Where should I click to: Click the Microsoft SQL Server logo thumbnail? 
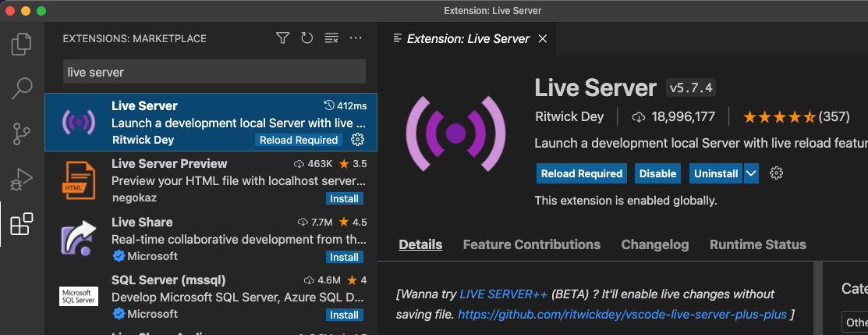(79, 296)
